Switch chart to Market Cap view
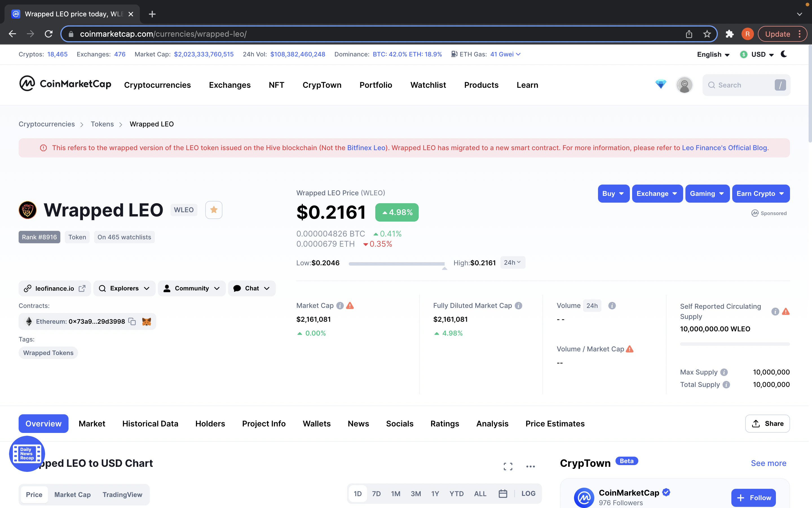The image size is (812, 508). click(x=72, y=494)
